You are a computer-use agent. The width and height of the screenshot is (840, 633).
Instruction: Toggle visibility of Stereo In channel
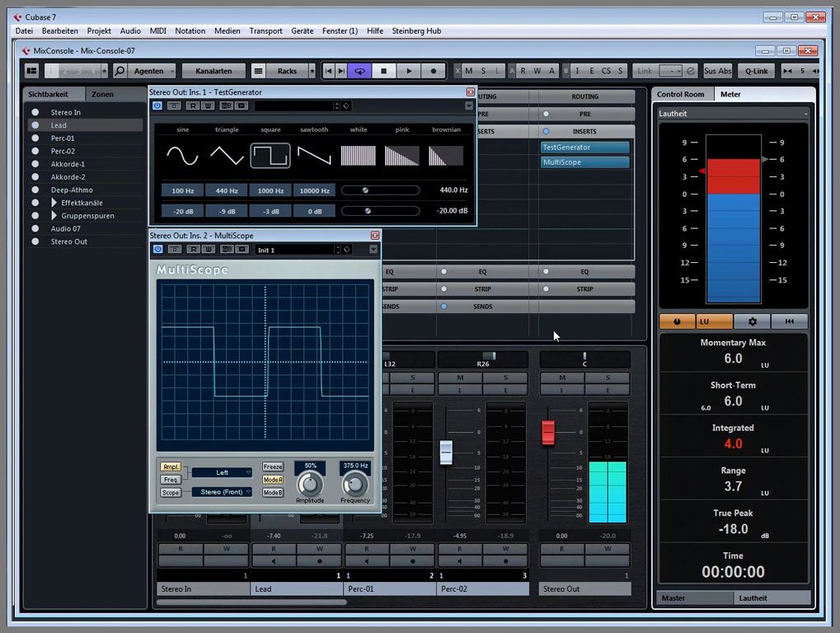click(35, 112)
